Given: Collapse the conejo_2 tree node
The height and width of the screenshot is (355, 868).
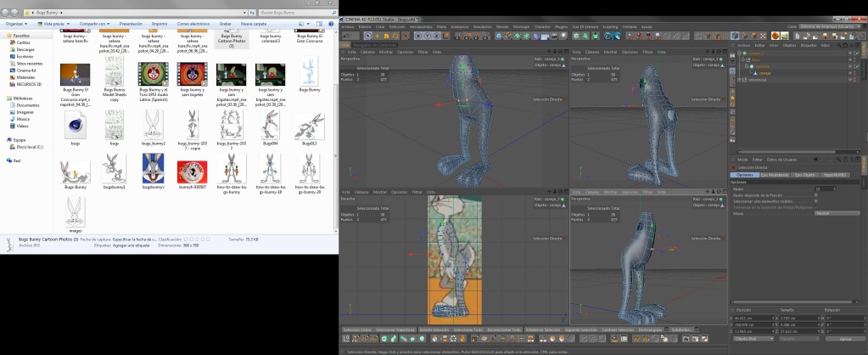Looking at the screenshot, I should [x=739, y=54].
